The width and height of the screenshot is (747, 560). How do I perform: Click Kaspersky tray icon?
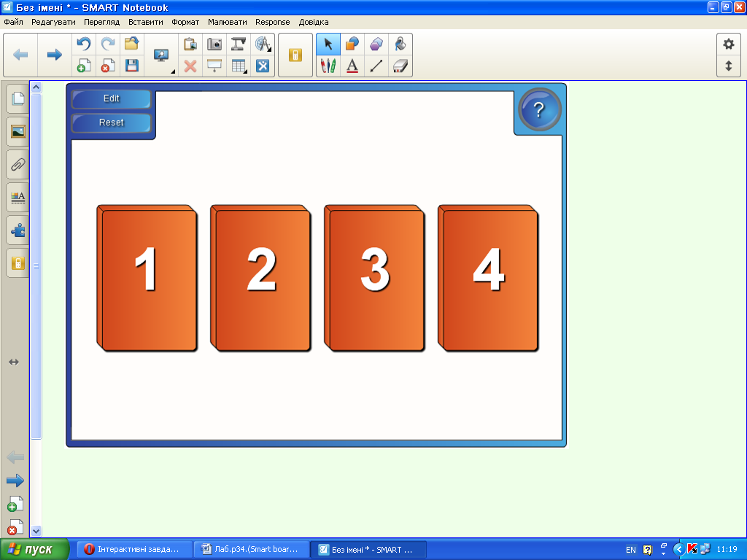point(692,549)
